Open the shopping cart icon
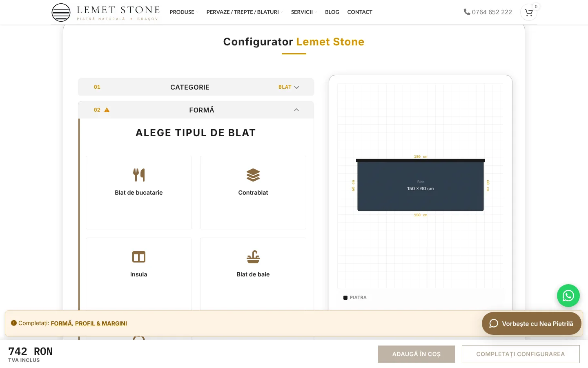 (x=529, y=12)
